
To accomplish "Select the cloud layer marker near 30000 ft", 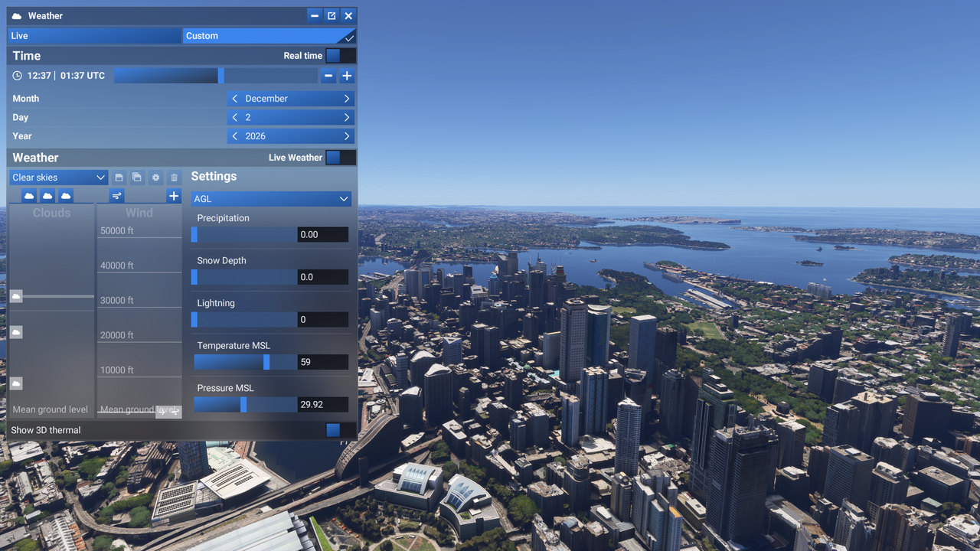I will 16,296.
